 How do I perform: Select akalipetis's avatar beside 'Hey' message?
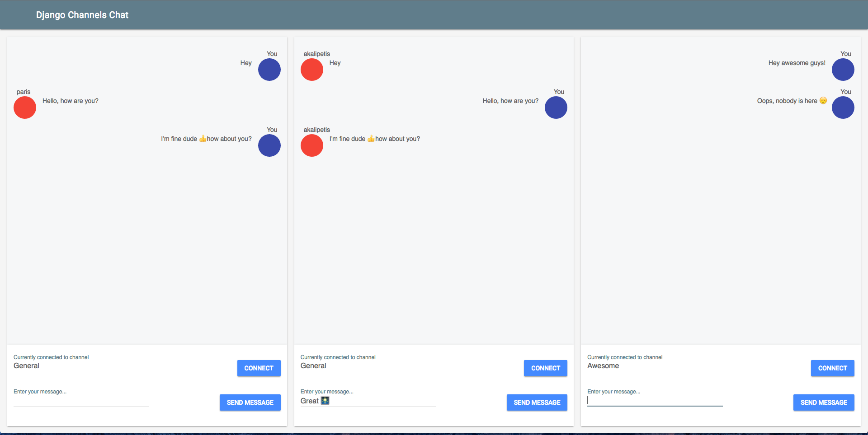(x=311, y=70)
